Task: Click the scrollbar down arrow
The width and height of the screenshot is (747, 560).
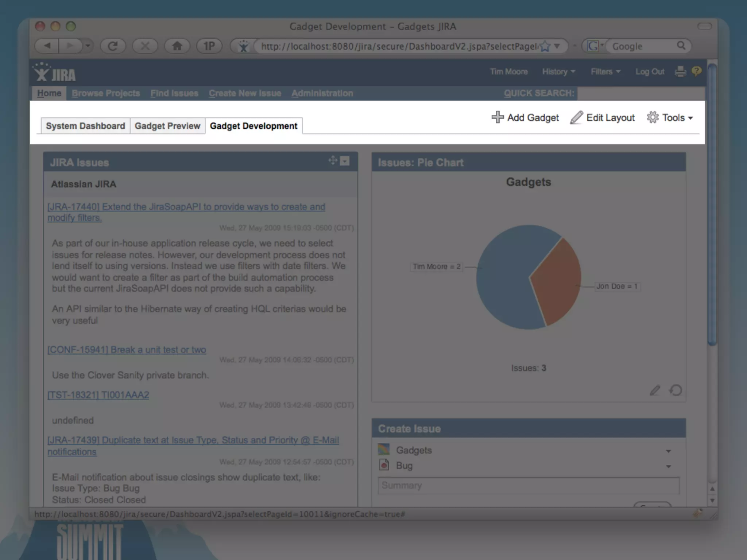Action: 712,500
